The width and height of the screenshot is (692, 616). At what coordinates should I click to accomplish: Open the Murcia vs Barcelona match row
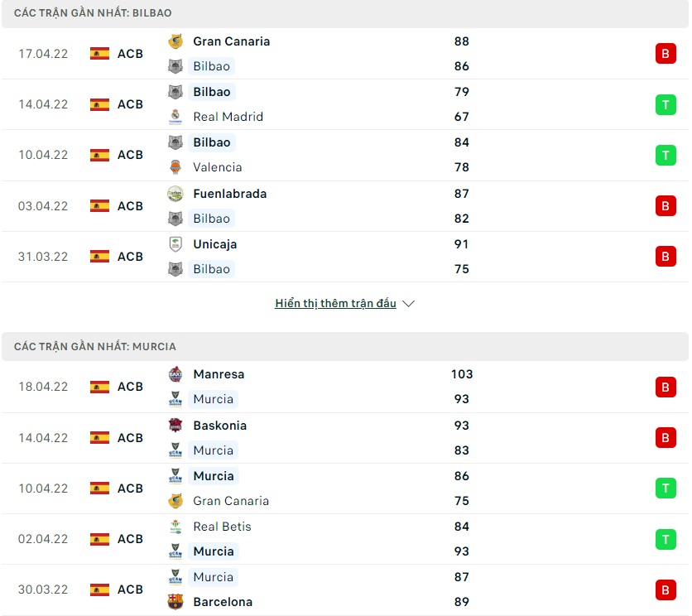coord(344,590)
